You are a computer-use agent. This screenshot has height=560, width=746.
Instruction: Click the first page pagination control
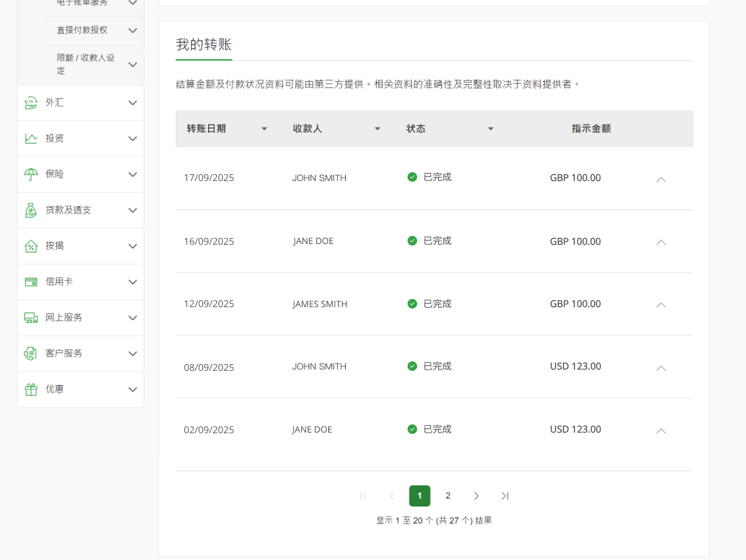coord(364,496)
